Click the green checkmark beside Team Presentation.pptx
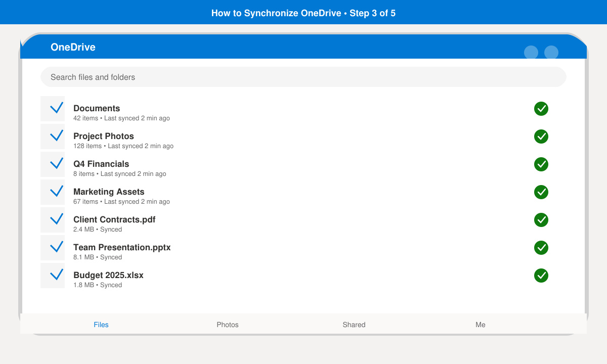Image resolution: width=607 pixels, height=364 pixels. (541, 248)
